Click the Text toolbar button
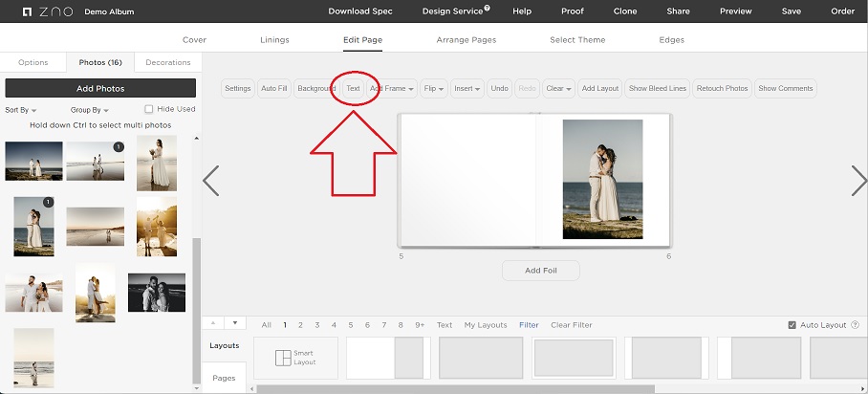This screenshot has width=868, height=394. [x=353, y=89]
